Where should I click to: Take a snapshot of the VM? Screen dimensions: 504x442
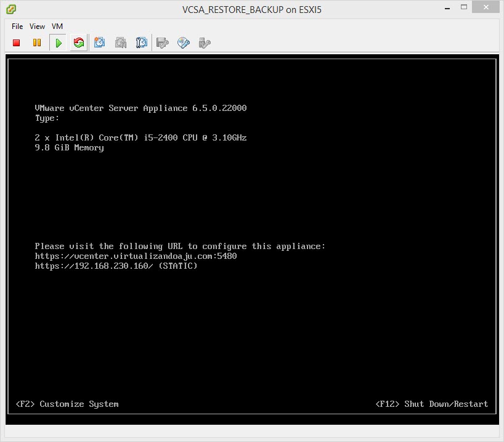[x=100, y=43]
